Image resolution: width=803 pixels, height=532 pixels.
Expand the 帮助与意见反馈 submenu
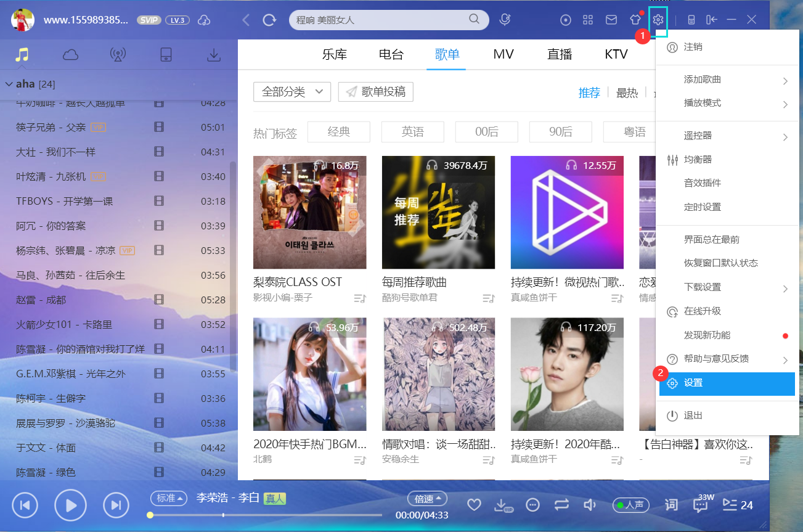727,359
